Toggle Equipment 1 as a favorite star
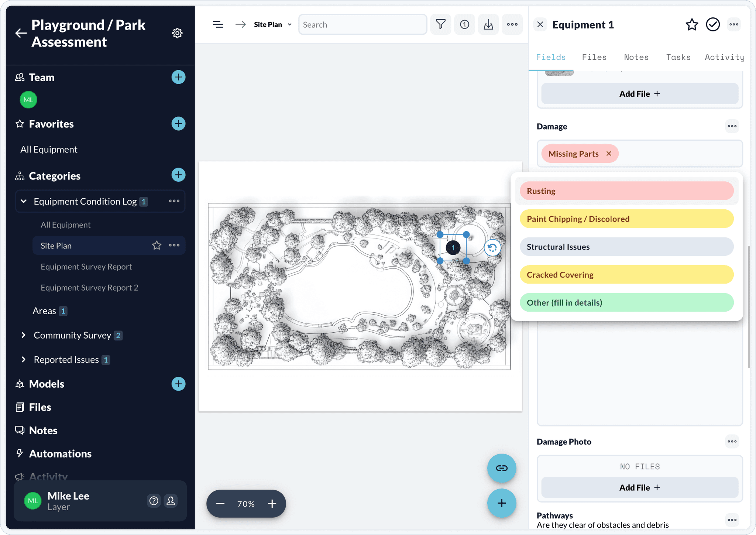The height and width of the screenshot is (535, 756). 692,24
